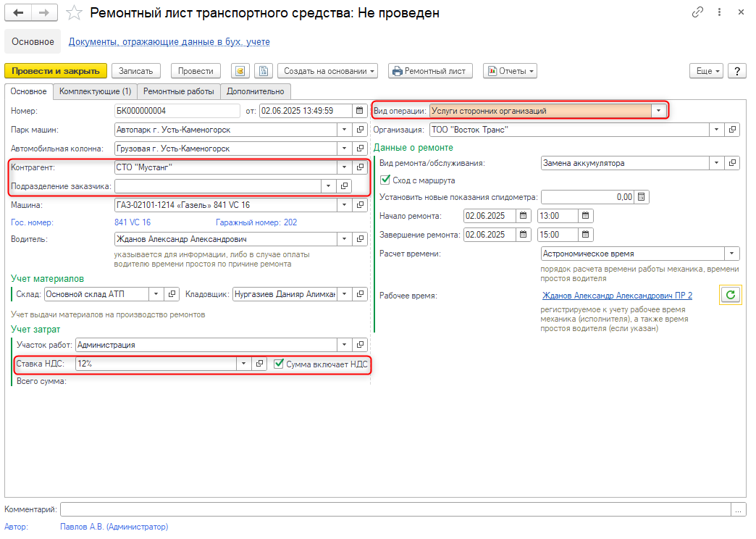Open calendar picker for document date
This screenshot has width=756, height=539.
coord(360,111)
